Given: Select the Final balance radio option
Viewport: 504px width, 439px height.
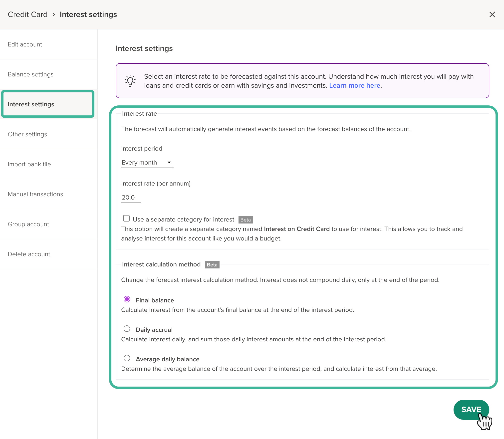Looking at the screenshot, I should [127, 299].
